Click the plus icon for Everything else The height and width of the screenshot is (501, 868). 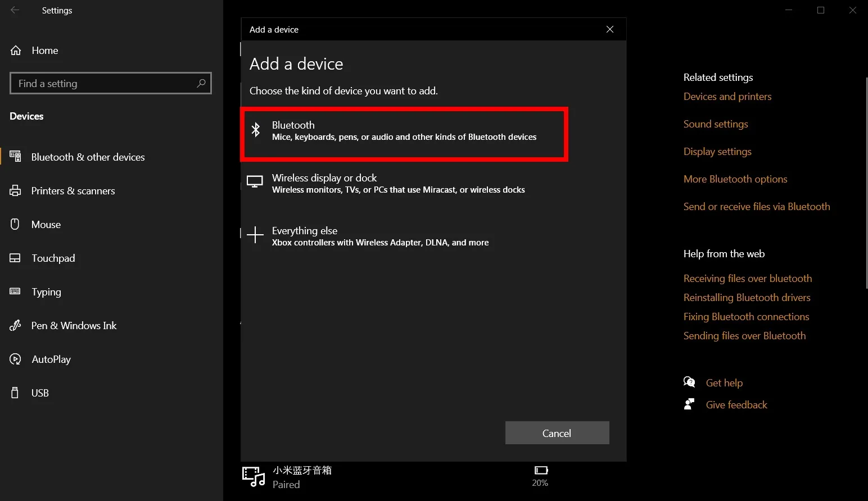(x=255, y=235)
